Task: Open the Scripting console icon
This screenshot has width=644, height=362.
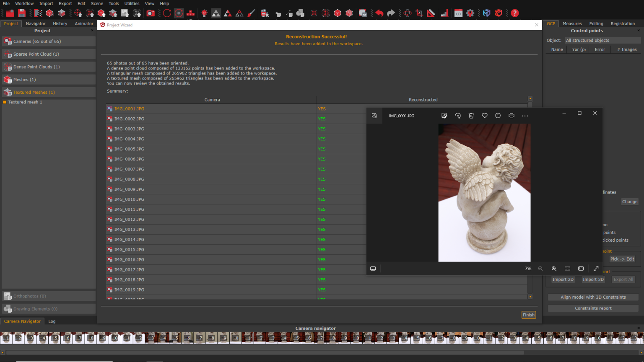Action: pos(458,13)
